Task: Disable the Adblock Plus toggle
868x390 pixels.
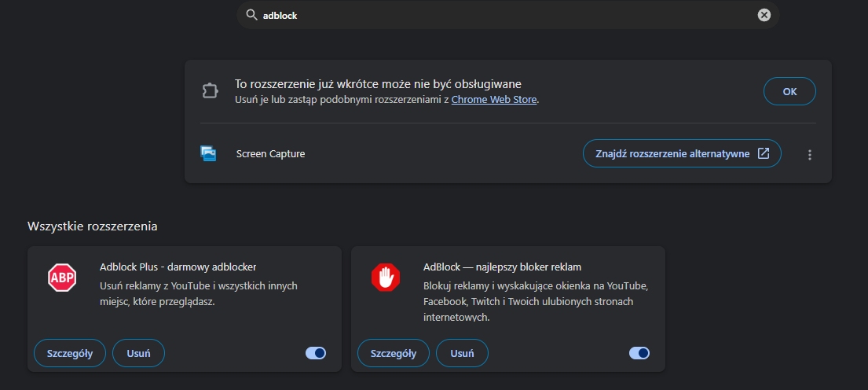Action: (x=316, y=353)
